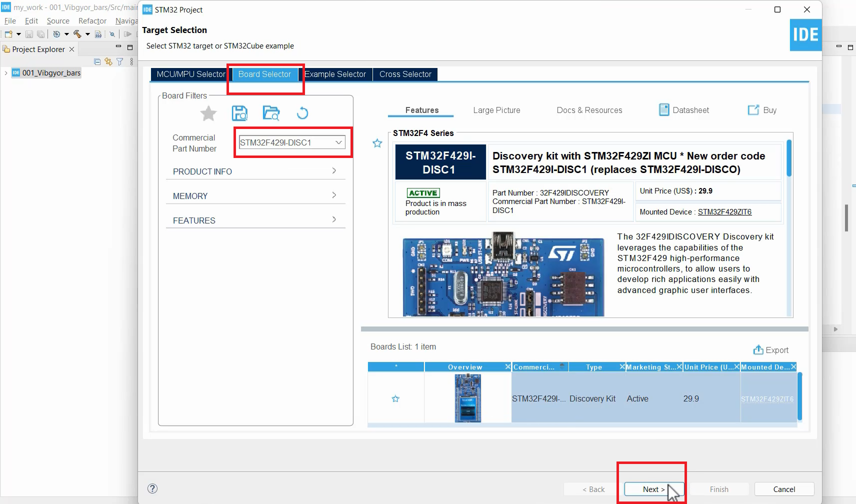Click the New wizard icon in IDE toolbar
This screenshot has height=504, width=856.
click(8, 34)
